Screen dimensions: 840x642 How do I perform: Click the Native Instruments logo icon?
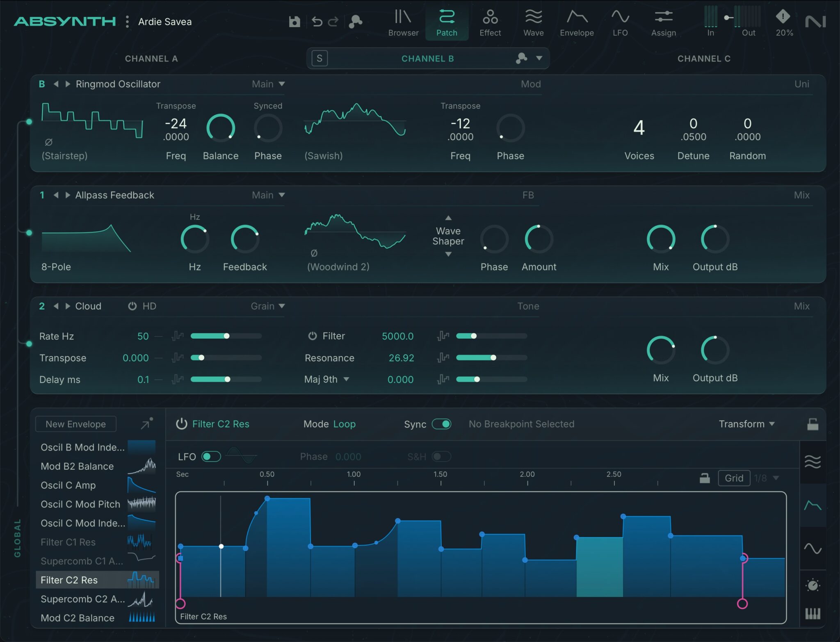coord(815,21)
